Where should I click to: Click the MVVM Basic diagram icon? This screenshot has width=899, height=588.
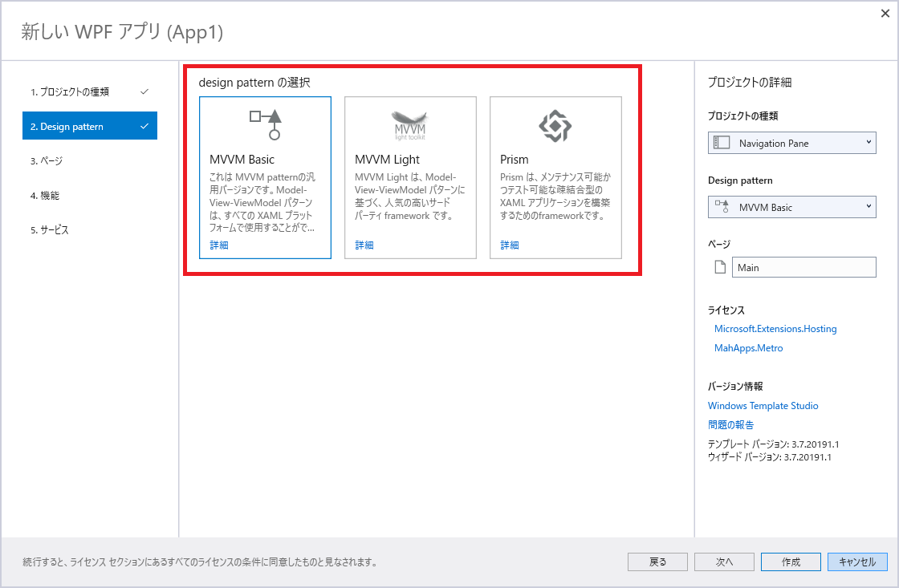[x=266, y=124]
